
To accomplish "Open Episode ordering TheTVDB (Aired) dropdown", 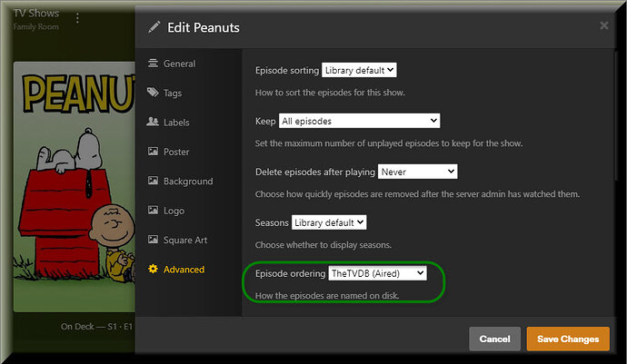I will (x=377, y=273).
